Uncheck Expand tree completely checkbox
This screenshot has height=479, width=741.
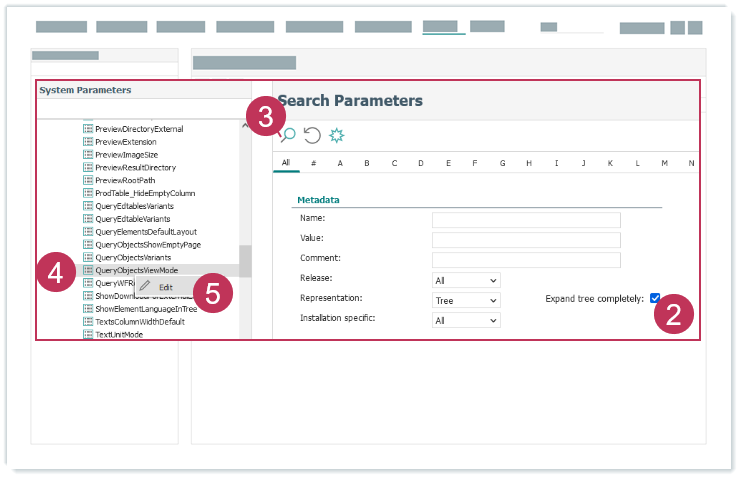pyautogui.click(x=655, y=298)
